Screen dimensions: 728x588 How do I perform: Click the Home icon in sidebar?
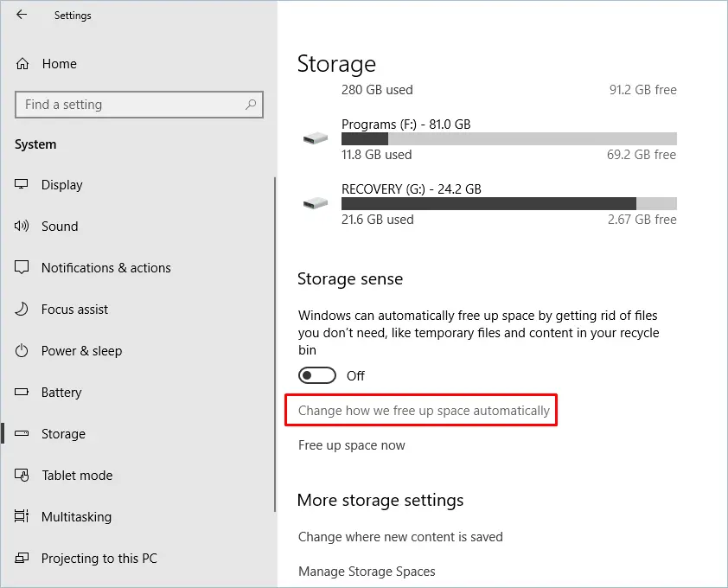(x=23, y=64)
